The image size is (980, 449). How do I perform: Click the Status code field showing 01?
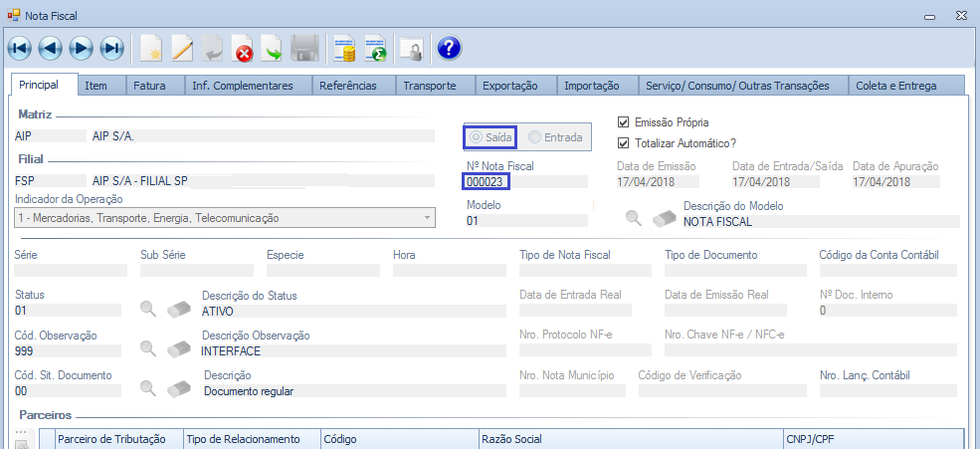[68, 311]
